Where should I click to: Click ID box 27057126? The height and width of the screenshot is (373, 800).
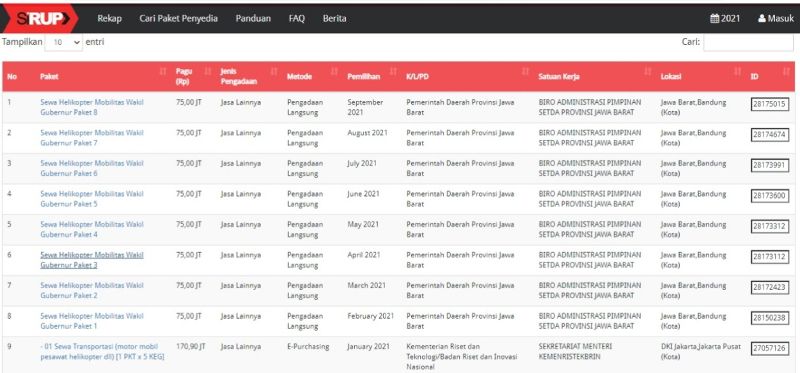coord(770,349)
